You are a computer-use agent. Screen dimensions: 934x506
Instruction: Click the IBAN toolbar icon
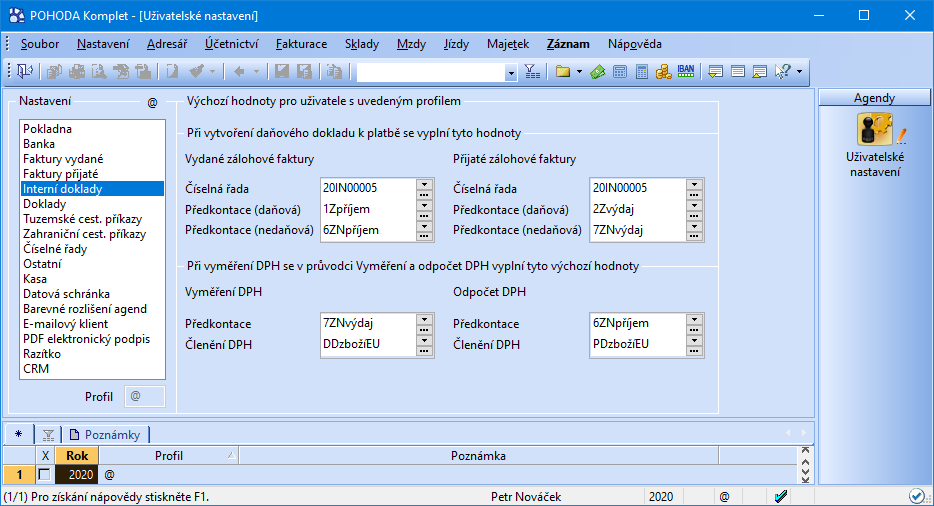pyautogui.click(x=686, y=72)
